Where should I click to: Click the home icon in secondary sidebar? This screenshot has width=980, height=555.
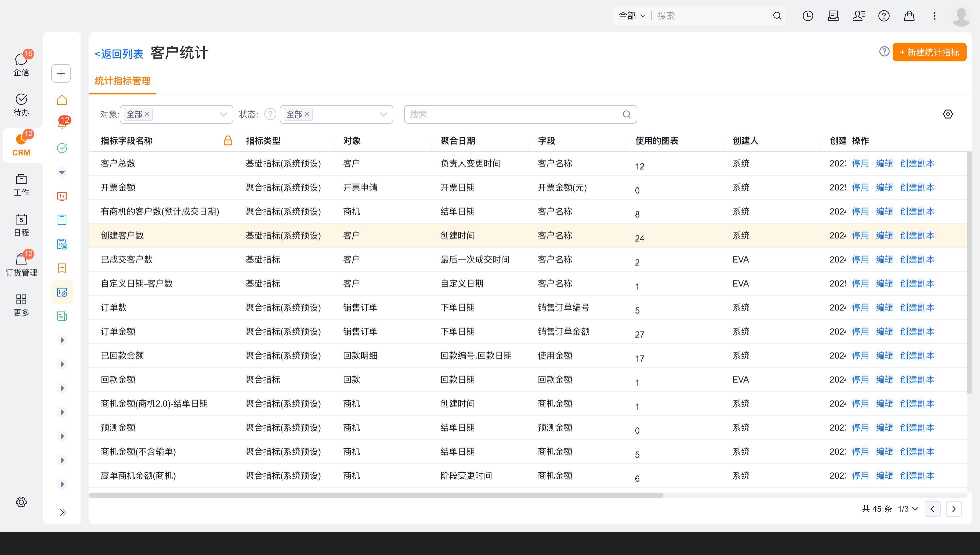point(62,100)
